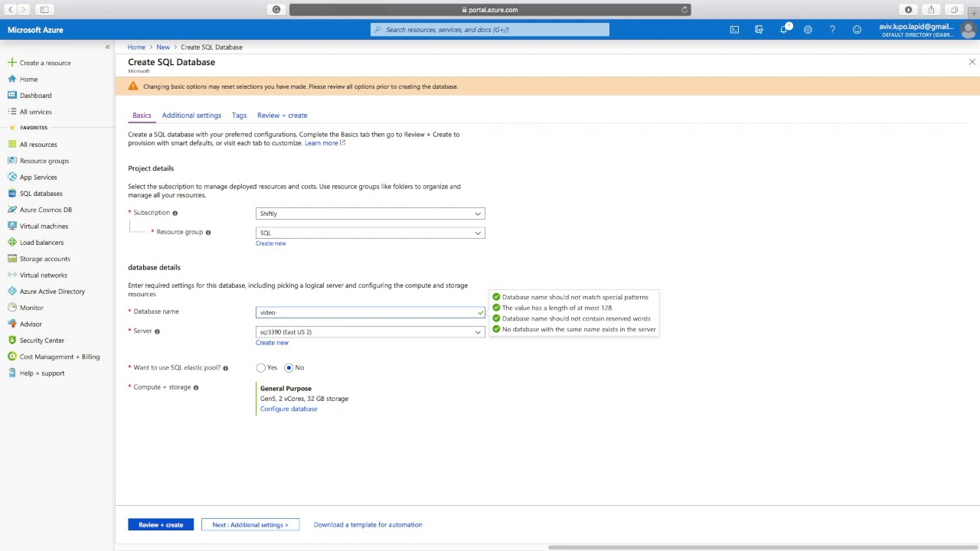Image resolution: width=980 pixels, height=551 pixels.
Task: Click the Azure search resources box
Action: [x=490, y=30]
